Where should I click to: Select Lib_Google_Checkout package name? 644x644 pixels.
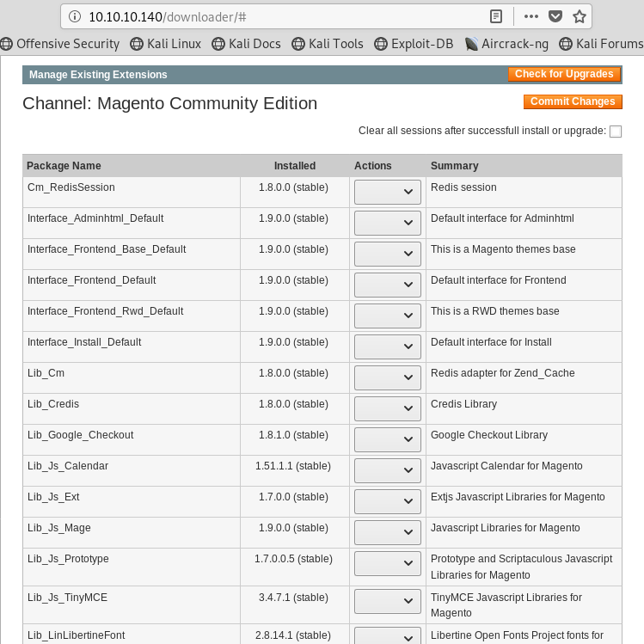pos(81,435)
